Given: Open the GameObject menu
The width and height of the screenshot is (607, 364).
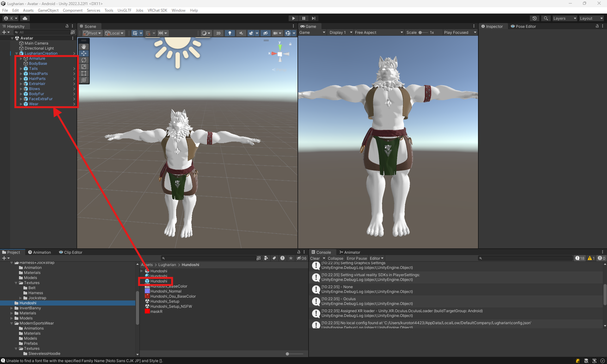Looking at the screenshot, I should [48, 10].
